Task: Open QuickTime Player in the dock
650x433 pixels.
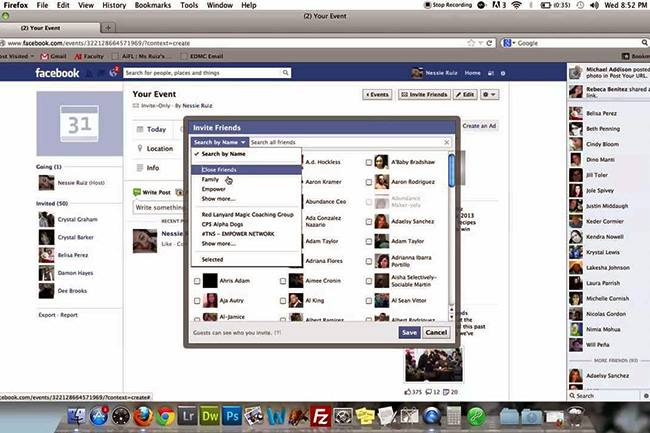Action: tap(432, 416)
